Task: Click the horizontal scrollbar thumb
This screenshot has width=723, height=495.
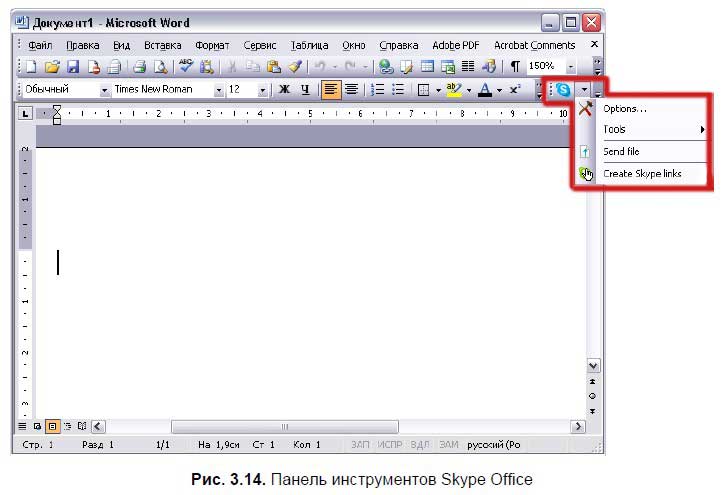Action: pyautogui.click(x=284, y=427)
